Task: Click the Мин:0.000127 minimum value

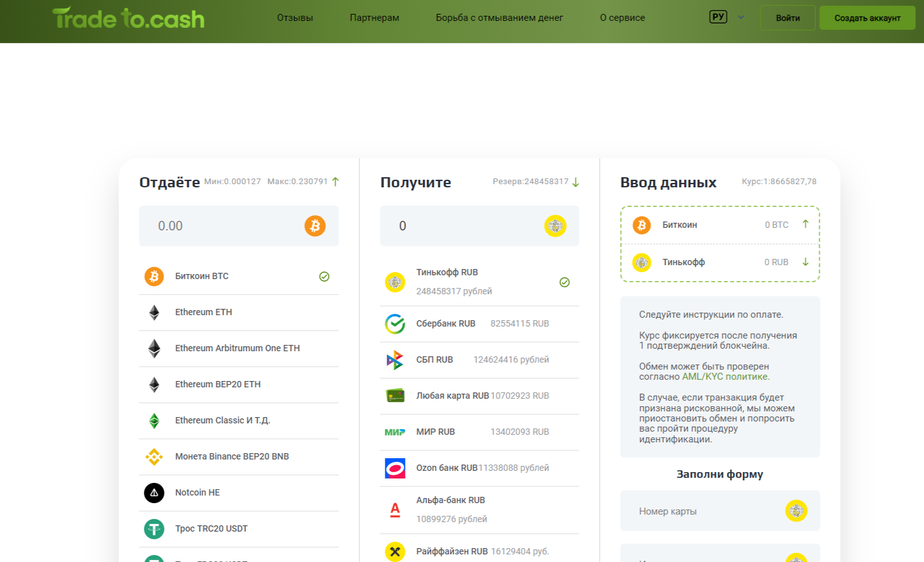Action: tap(233, 182)
